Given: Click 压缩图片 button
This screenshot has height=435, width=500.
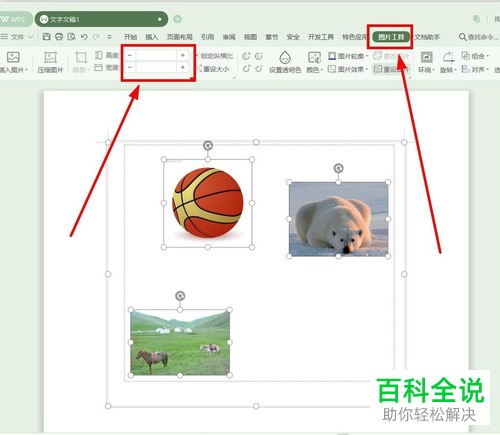Looking at the screenshot, I should coord(50,62).
